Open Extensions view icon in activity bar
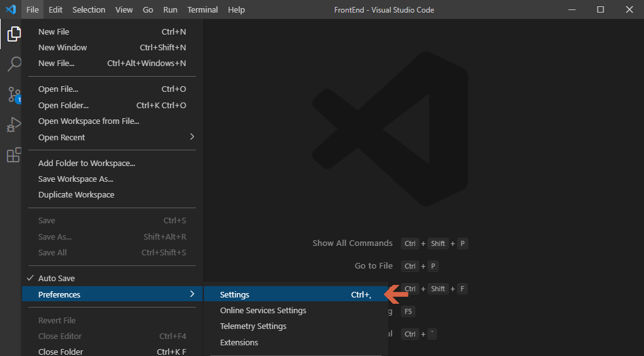644x356 pixels. [x=14, y=155]
